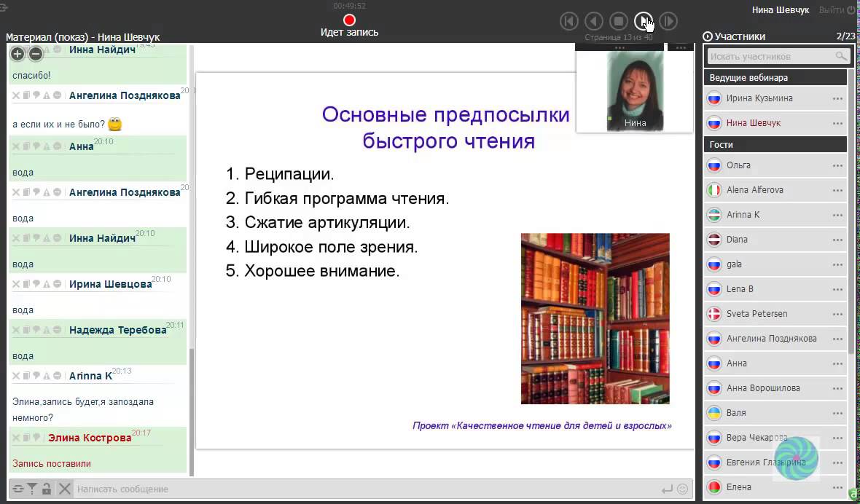The height and width of the screenshot is (504, 860).
Task: Click the chat panel vertical scrollbar
Action: click(192, 412)
